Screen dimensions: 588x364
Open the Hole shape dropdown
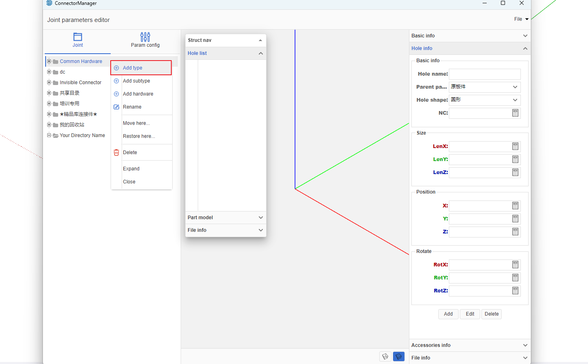pyautogui.click(x=484, y=100)
